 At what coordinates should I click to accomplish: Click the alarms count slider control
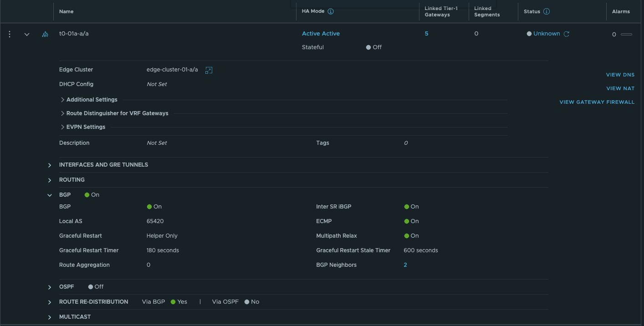(x=626, y=34)
